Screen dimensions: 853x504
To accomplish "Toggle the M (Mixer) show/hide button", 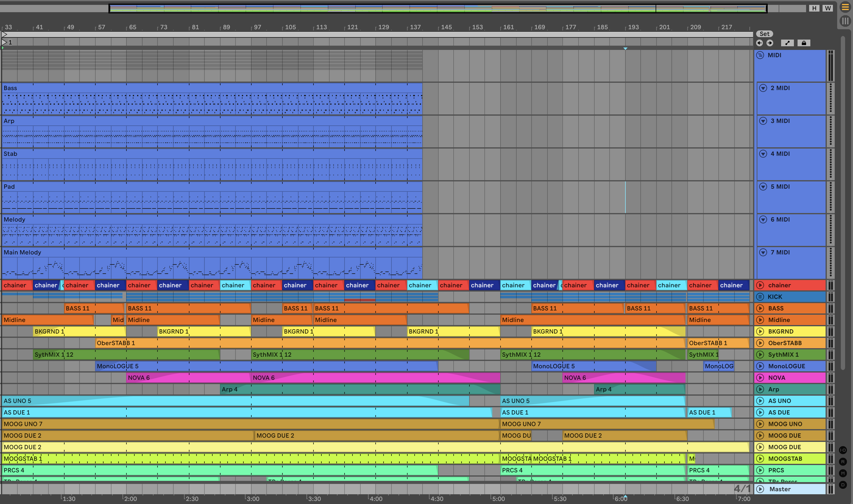I will coord(843,473).
